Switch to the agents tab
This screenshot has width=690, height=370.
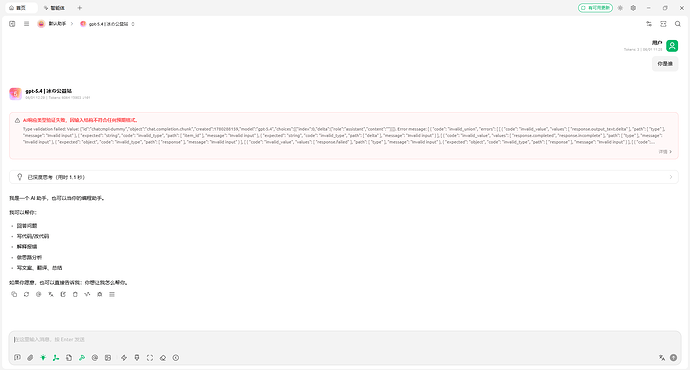pos(55,8)
